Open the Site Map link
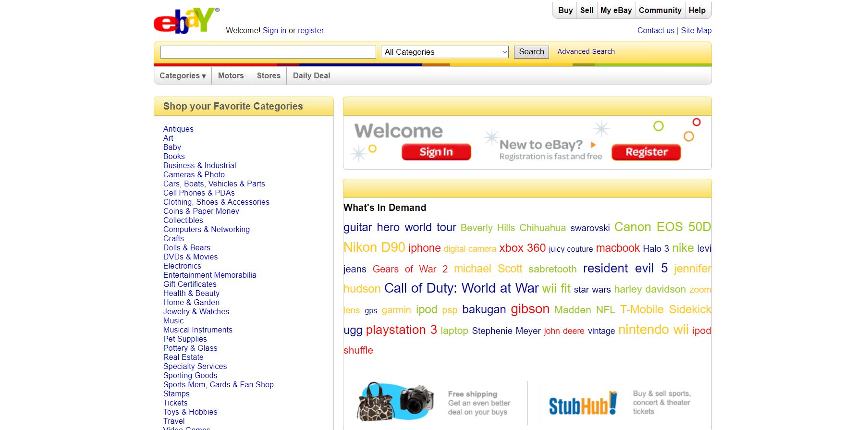 click(696, 30)
